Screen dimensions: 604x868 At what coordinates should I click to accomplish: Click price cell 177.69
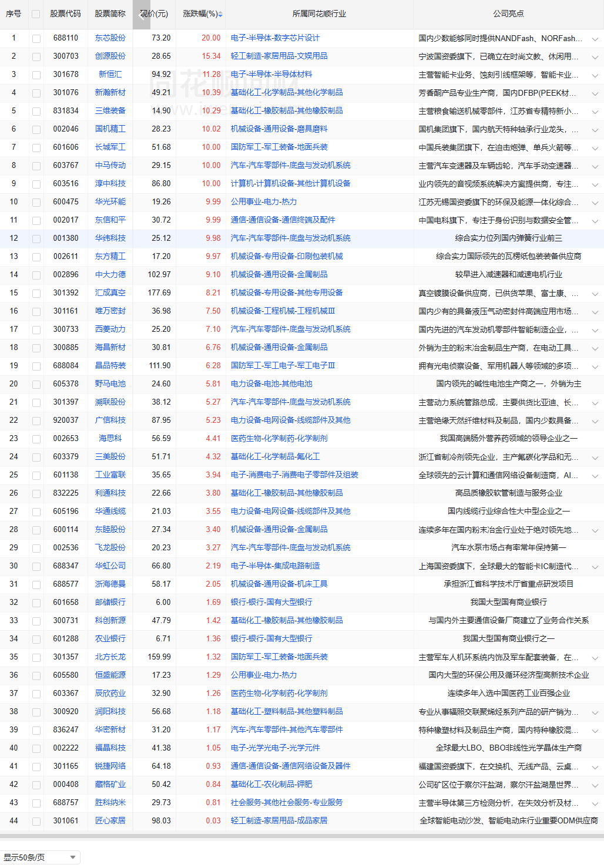pos(159,292)
